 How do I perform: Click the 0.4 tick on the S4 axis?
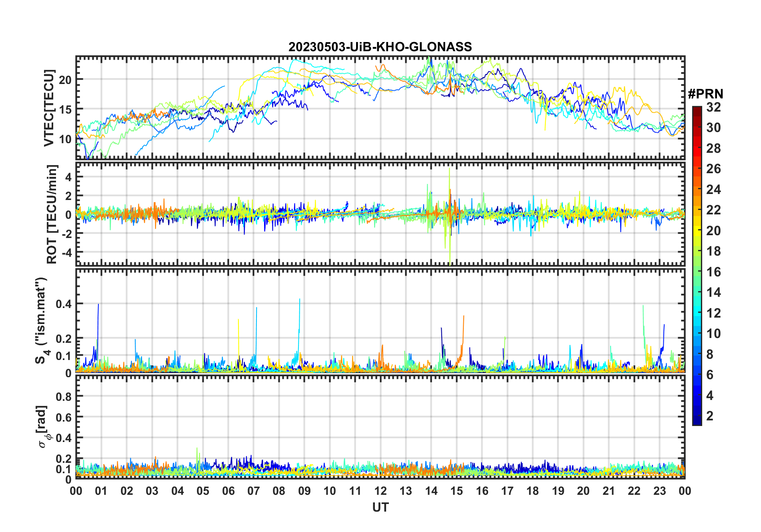click(64, 304)
